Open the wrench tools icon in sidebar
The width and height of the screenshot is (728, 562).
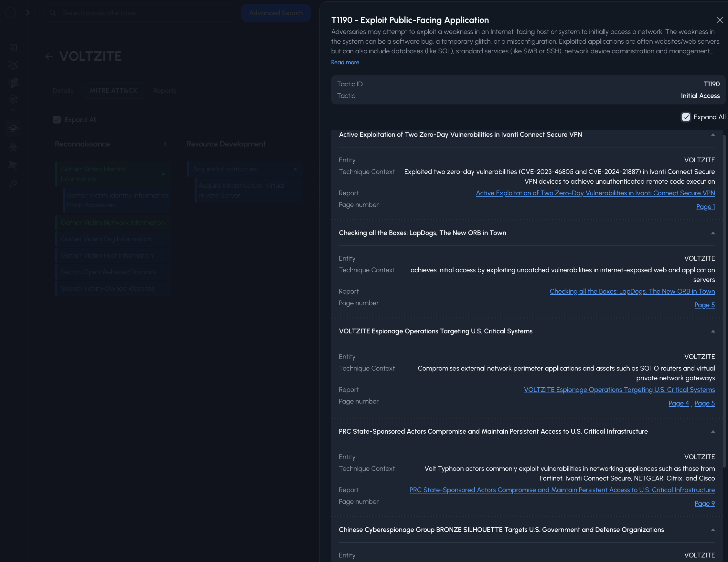point(13,184)
